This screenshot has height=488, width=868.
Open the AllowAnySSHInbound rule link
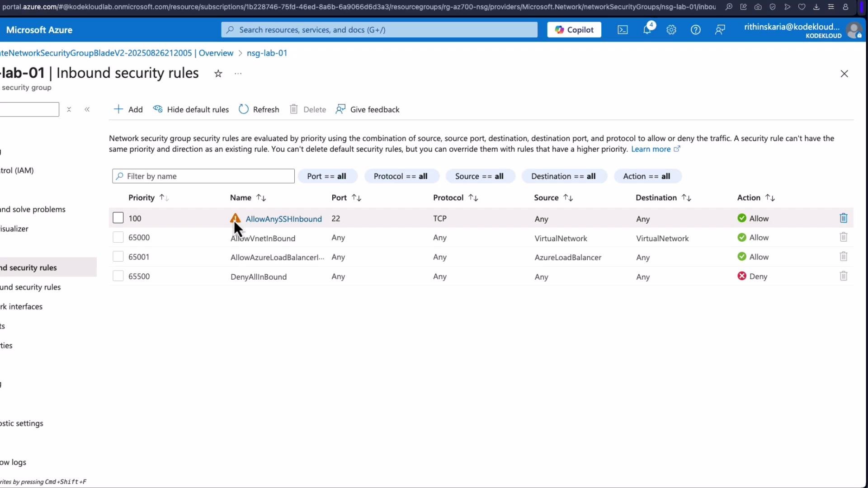(x=283, y=219)
